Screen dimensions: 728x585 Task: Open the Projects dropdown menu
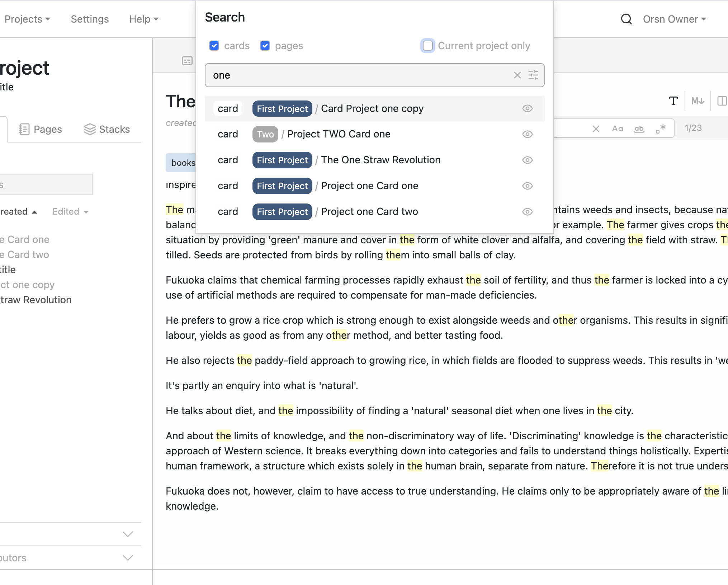click(x=28, y=19)
